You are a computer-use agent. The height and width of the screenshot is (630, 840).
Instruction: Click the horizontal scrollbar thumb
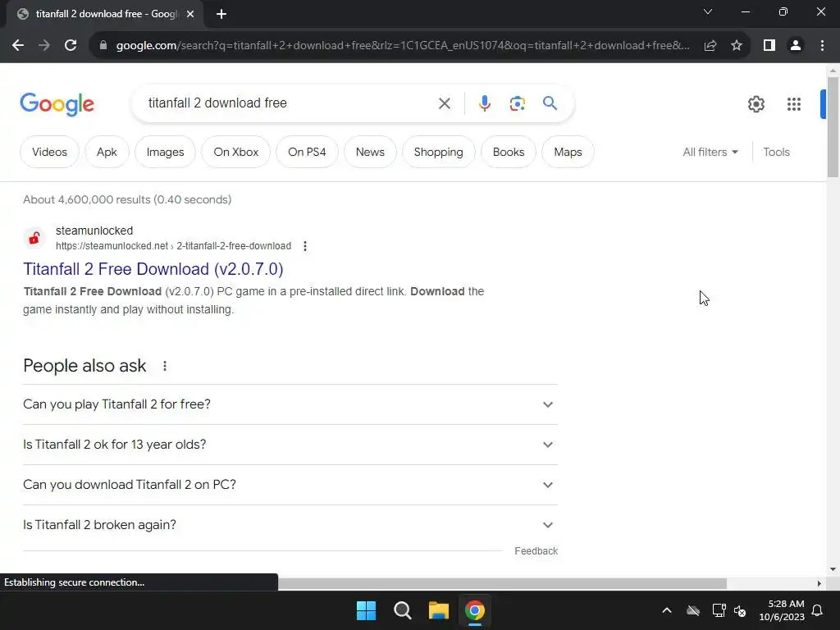click(502, 583)
